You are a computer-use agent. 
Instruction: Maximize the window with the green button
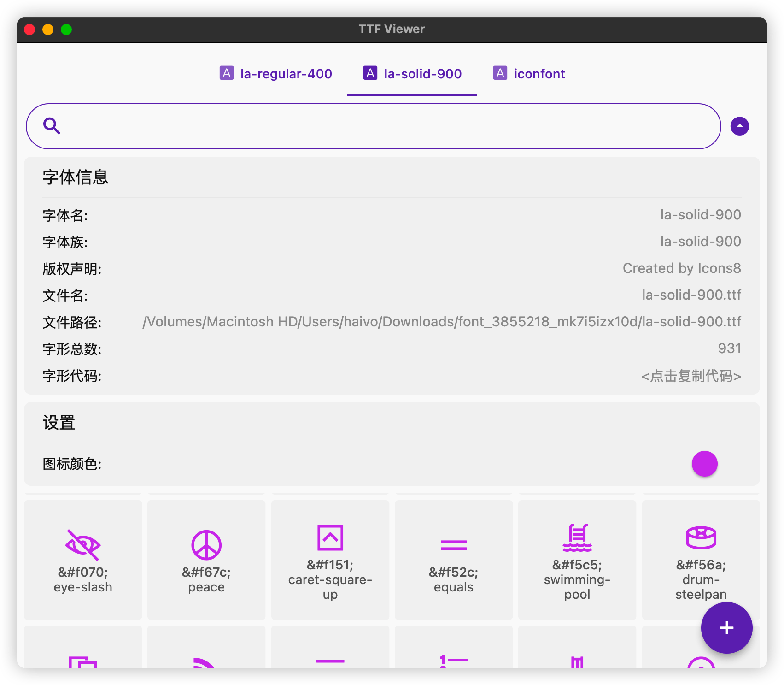pyautogui.click(x=66, y=30)
